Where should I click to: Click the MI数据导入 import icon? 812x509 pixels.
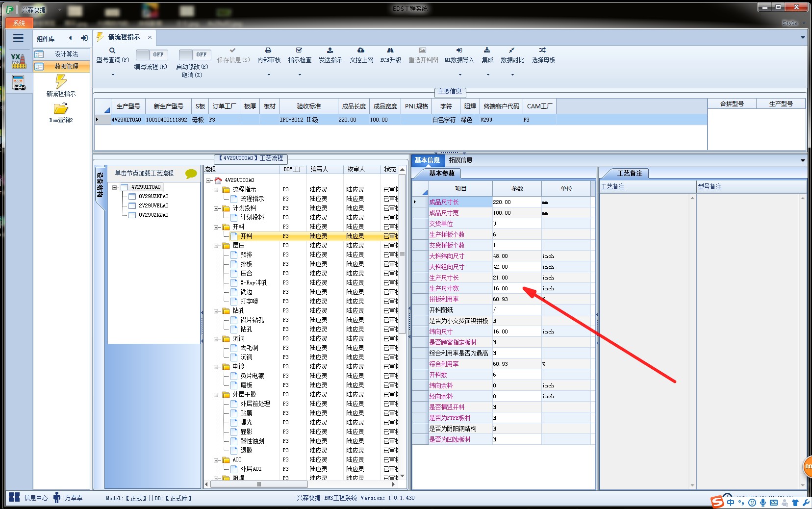coord(459,50)
